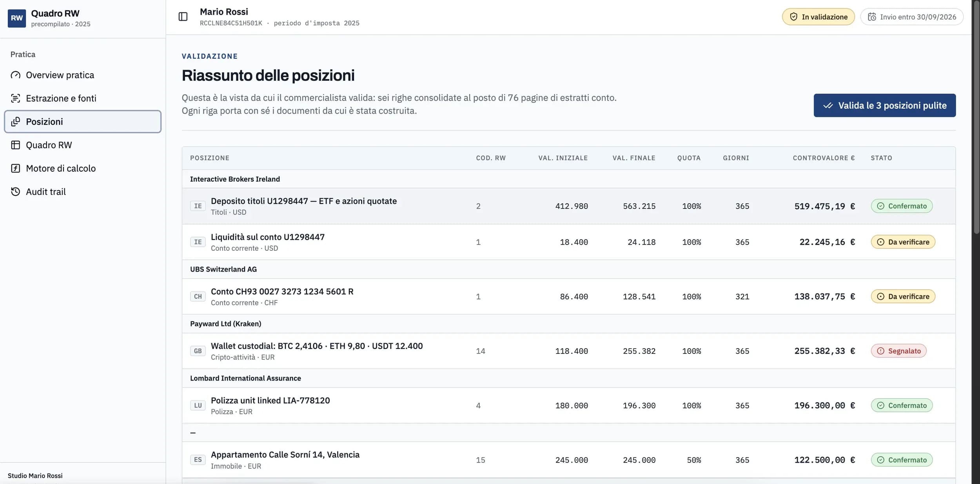
Task: Click Confermato status on Deposito titoli row
Action: tap(902, 206)
